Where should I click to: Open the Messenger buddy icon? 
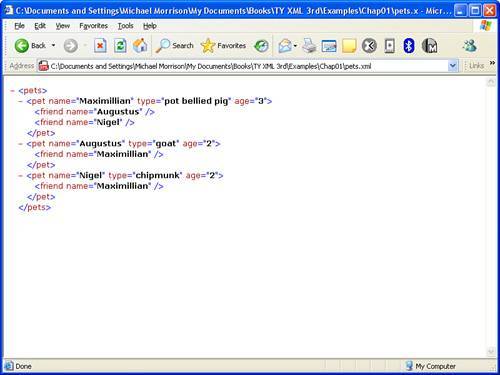pyautogui.click(x=470, y=46)
